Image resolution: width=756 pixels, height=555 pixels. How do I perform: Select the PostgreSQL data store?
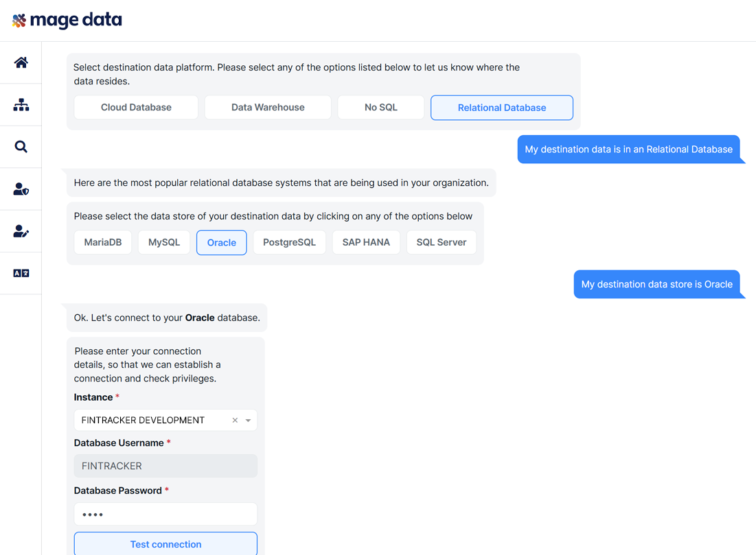289,243
